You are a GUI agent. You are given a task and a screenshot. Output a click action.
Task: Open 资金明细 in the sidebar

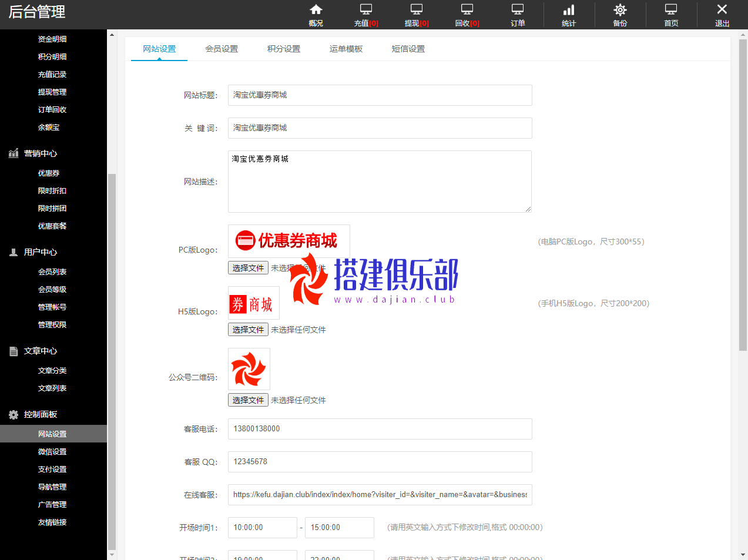click(52, 39)
